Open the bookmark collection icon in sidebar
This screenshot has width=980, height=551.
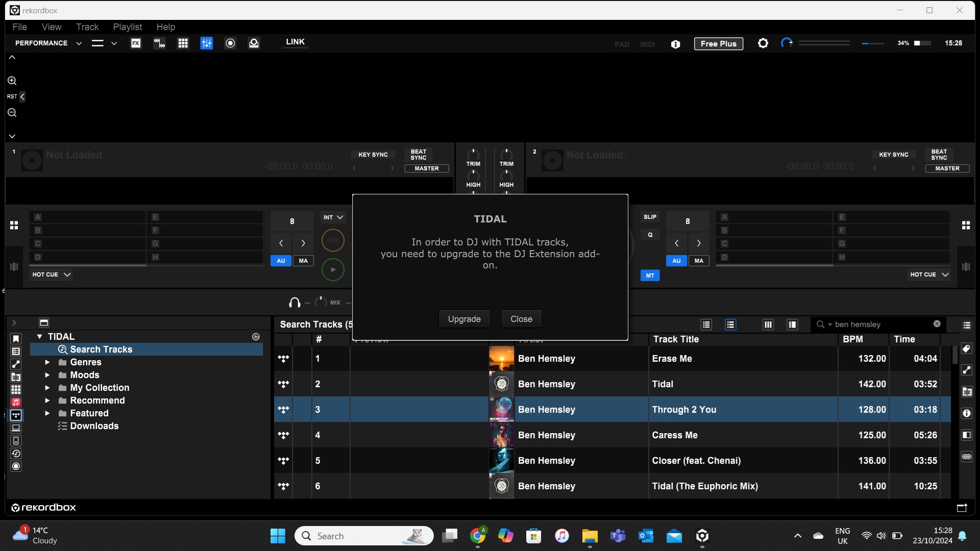pyautogui.click(x=16, y=339)
